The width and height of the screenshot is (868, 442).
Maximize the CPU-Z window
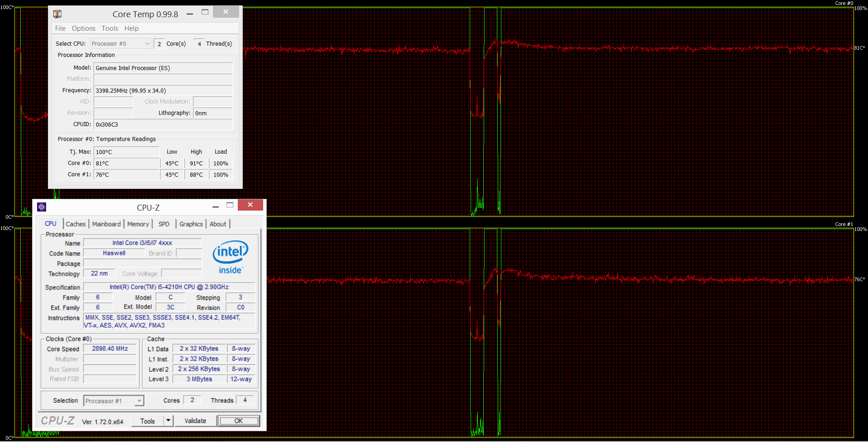[x=230, y=205]
